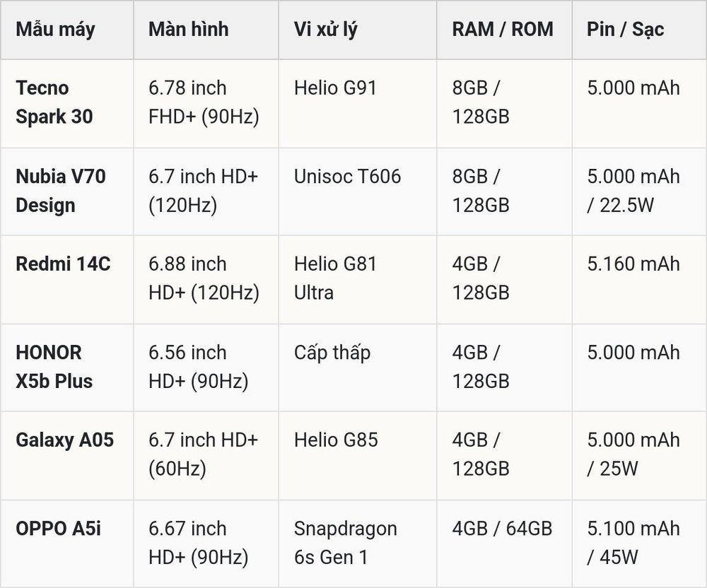This screenshot has height=588, width=707.
Task: Select the OPPO A5i model name
Action: [x=58, y=529]
